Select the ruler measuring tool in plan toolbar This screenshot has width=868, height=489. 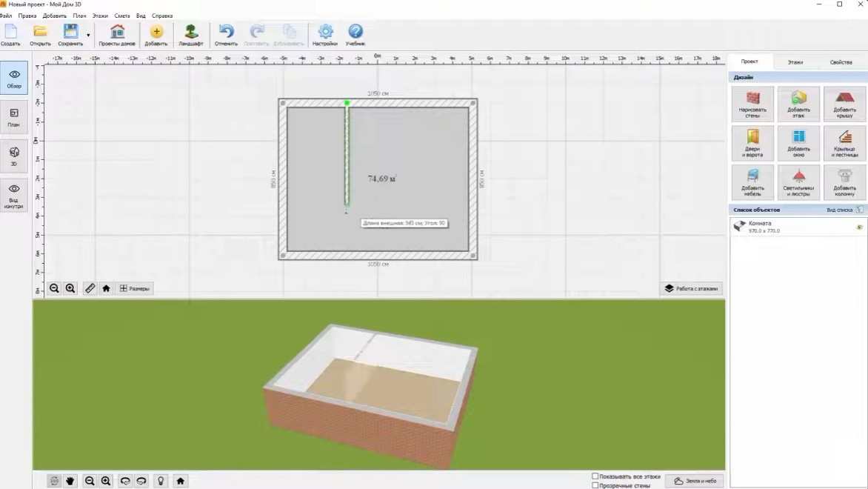(x=90, y=288)
